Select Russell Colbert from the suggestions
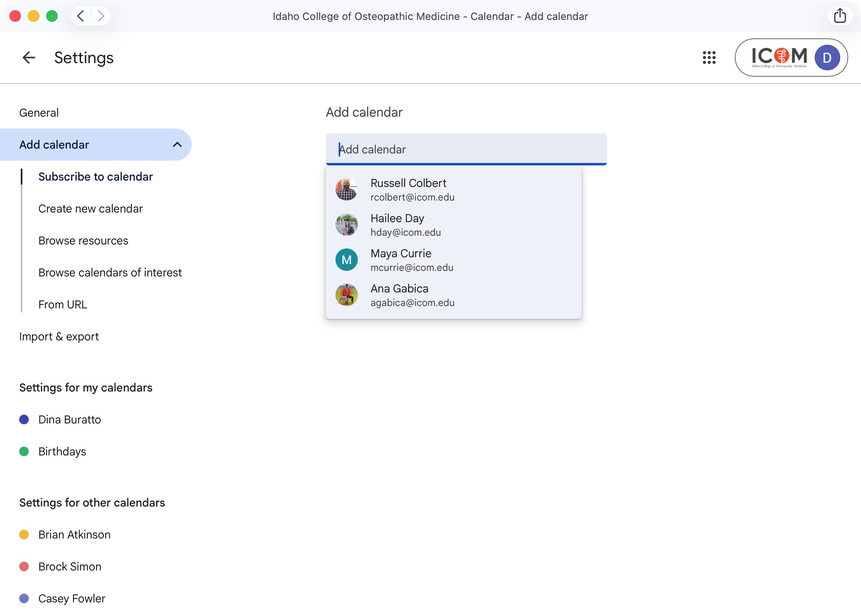 pyautogui.click(x=409, y=189)
